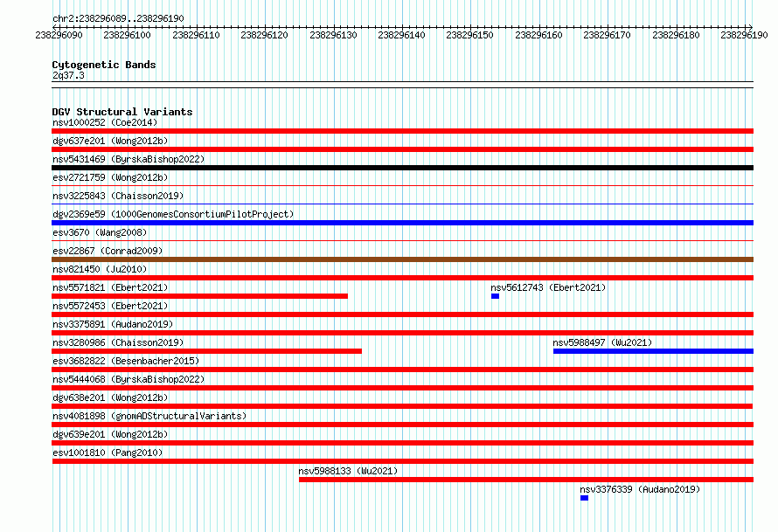
Task: Open nsv5571821 (Ebert2021) variant label
Action: 110,287
